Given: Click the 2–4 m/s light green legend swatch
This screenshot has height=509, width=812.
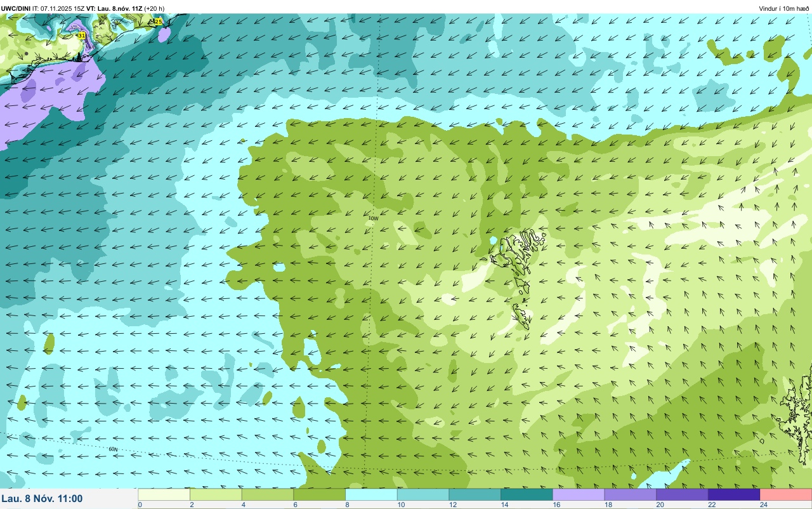Looking at the screenshot, I should pos(216,494).
